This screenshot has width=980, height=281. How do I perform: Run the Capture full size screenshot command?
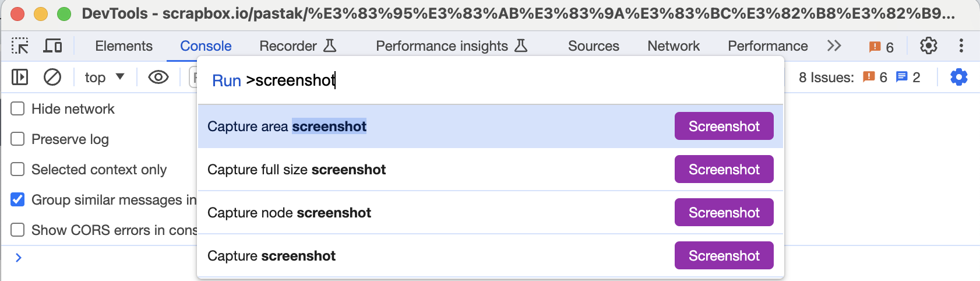[x=297, y=170]
